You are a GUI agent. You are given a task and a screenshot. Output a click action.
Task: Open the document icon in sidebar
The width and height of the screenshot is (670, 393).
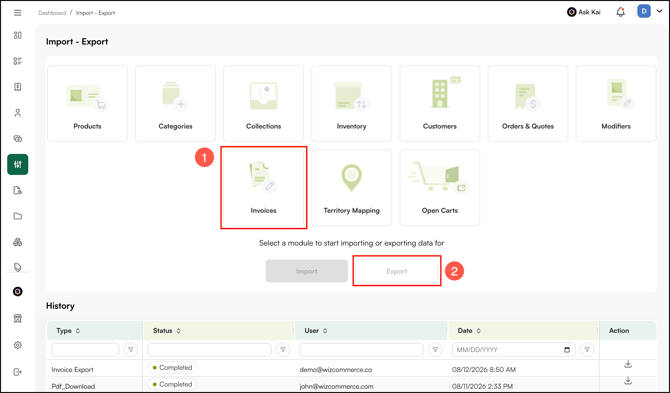click(x=18, y=87)
